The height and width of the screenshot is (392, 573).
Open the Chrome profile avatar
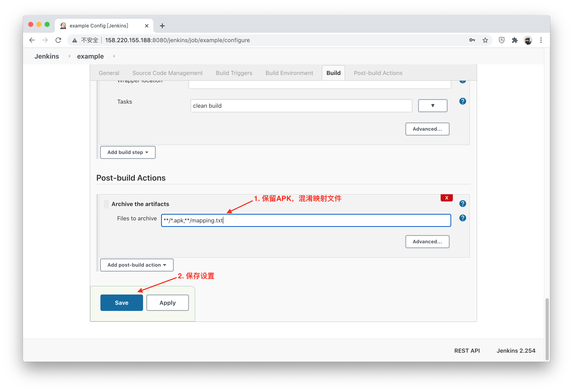pos(528,40)
